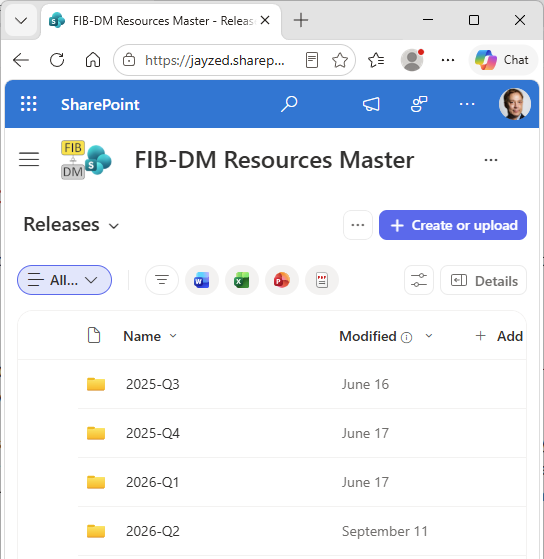
Task: Add a column to the library
Action: [499, 336]
